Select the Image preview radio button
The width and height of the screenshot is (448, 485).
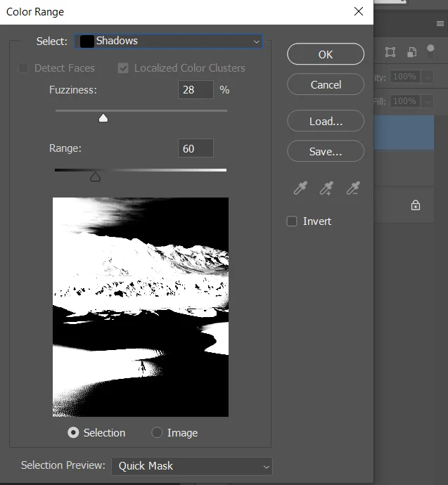click(x=157, y=433)
